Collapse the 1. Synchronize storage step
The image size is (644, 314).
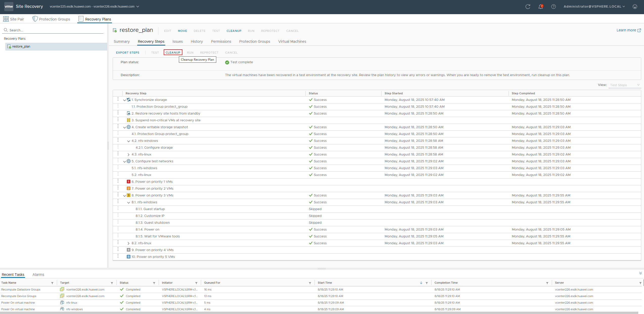(124, 100)
